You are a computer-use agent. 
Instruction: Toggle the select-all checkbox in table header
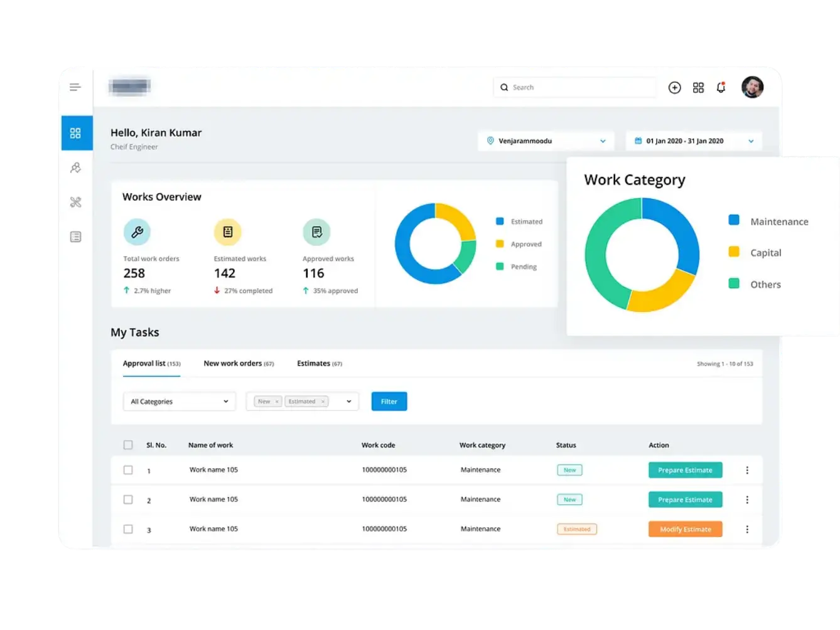[128, 445]
